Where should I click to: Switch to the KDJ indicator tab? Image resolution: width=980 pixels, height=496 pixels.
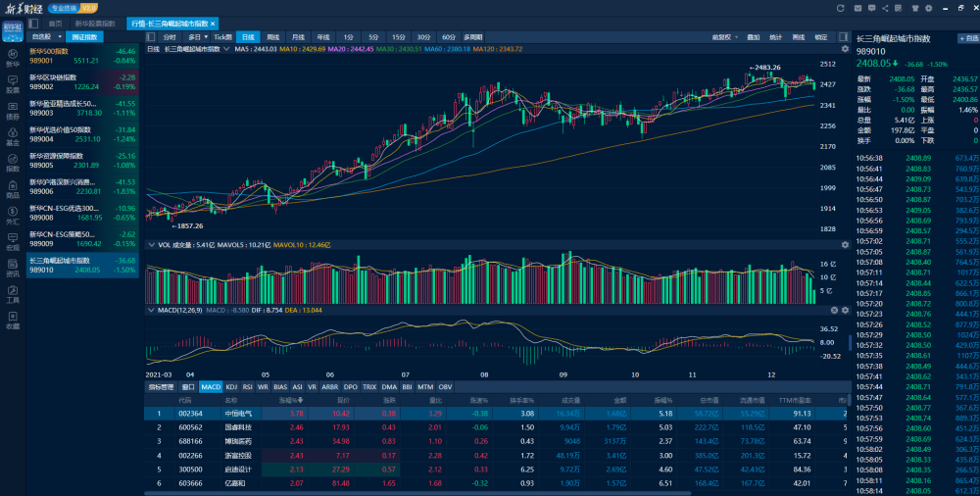[x=231, y=387]
